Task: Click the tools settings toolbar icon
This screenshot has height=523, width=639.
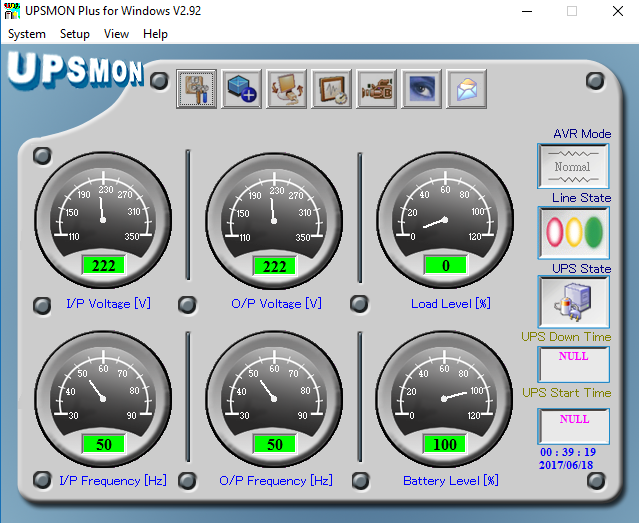Action: (196, 89)
